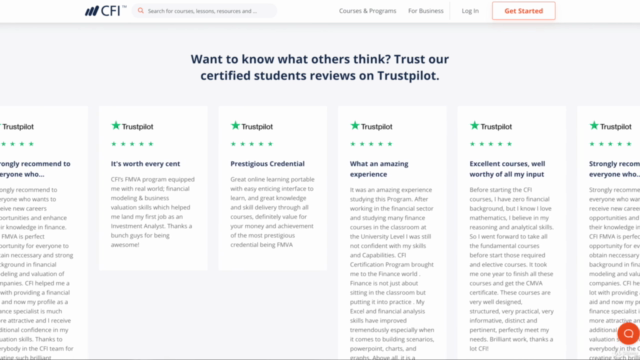Screen dimensions: 640x360
Task: Click star rating on 'What an amazing experience' card
Action: click(x=371, y=144)
